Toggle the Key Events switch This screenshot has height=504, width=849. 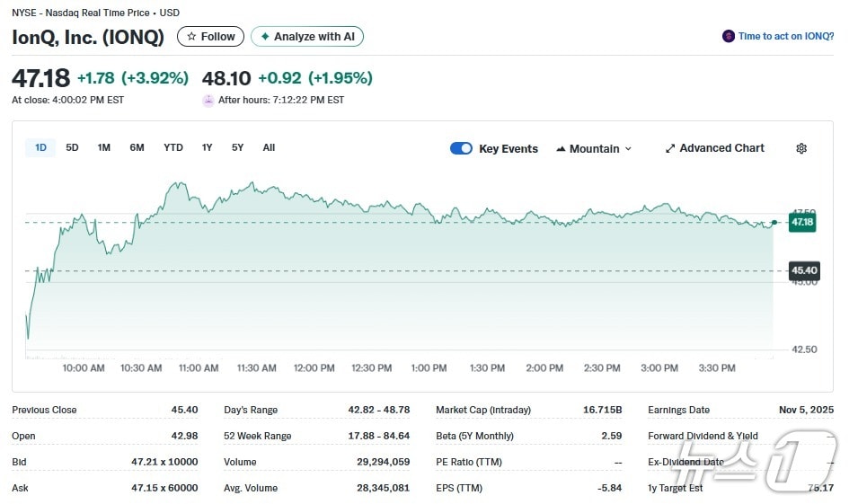[x=461, y=148]
